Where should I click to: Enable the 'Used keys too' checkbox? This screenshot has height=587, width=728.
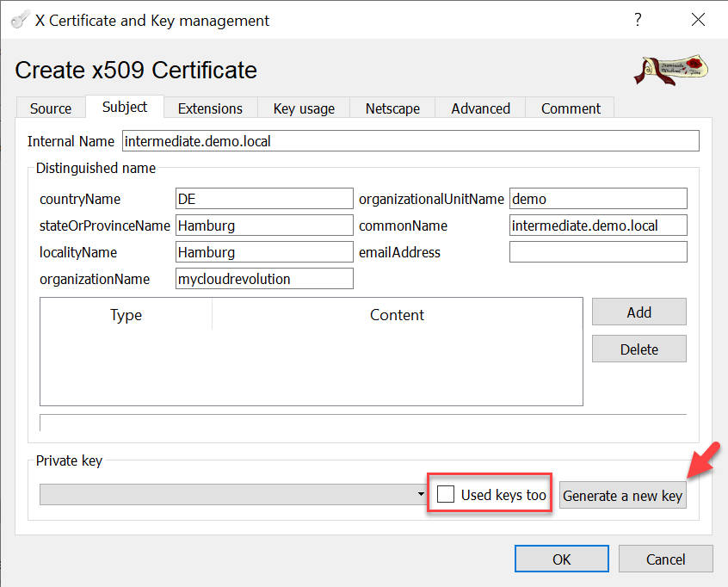click(446, 495)
